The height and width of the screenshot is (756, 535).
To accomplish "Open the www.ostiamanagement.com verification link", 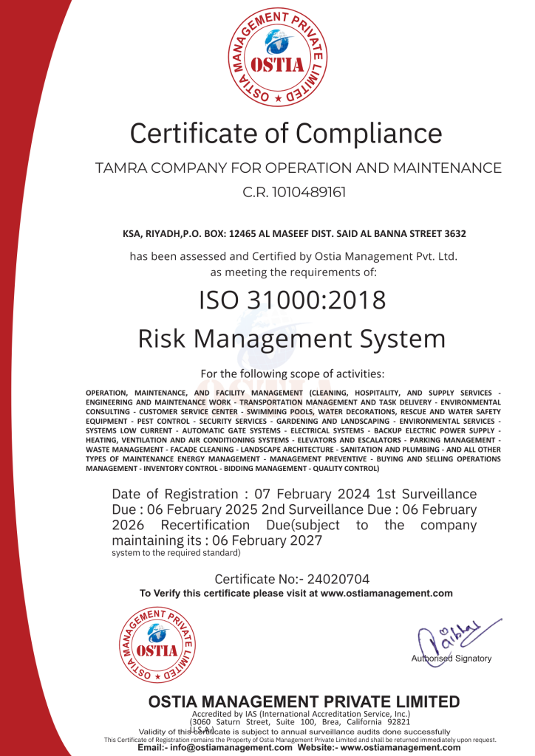I will pos(386,593).
